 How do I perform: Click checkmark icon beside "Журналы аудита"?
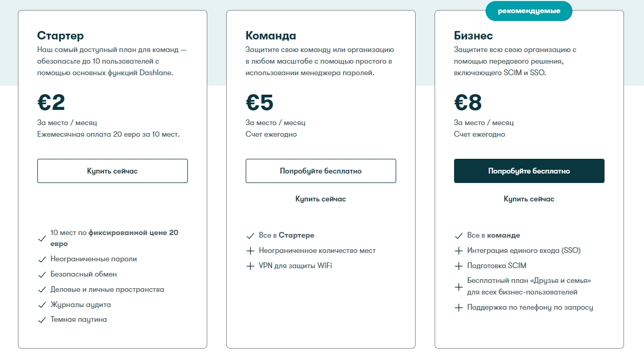42,306
